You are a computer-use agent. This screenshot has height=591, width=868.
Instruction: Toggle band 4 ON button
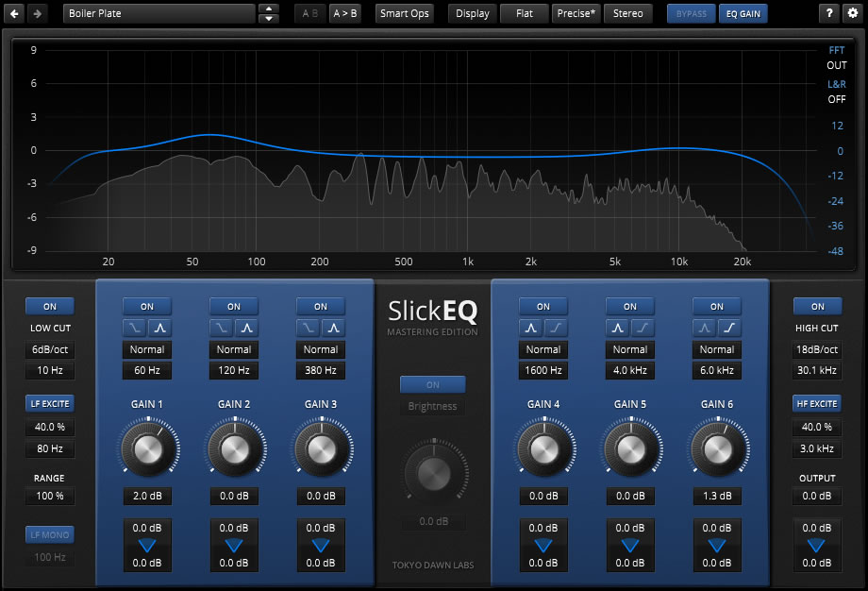pos(543,306)
